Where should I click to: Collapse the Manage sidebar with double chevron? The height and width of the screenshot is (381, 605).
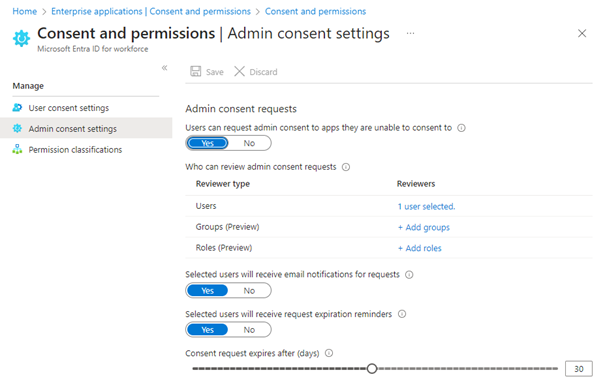pos(164,68)
